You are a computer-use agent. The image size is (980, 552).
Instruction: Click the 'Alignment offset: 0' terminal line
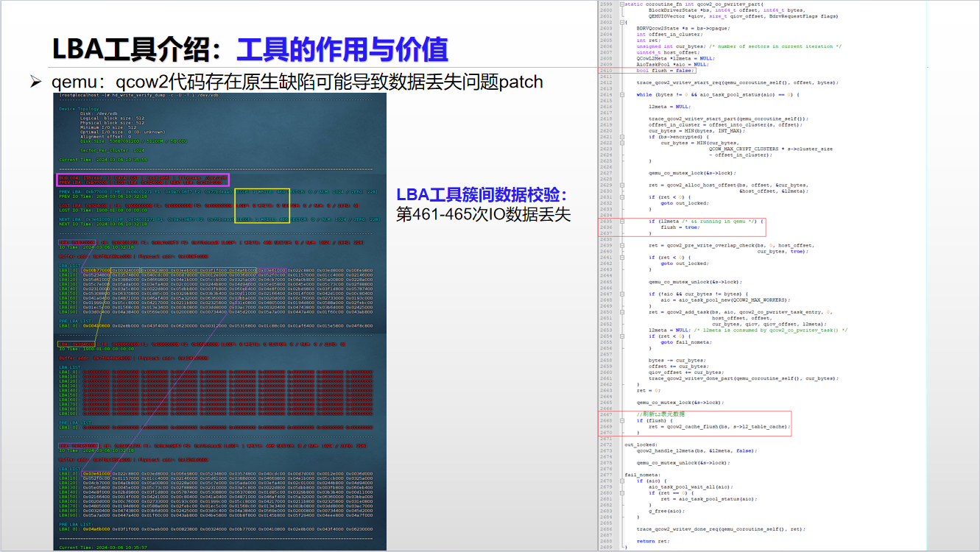(x=104, y=136)
